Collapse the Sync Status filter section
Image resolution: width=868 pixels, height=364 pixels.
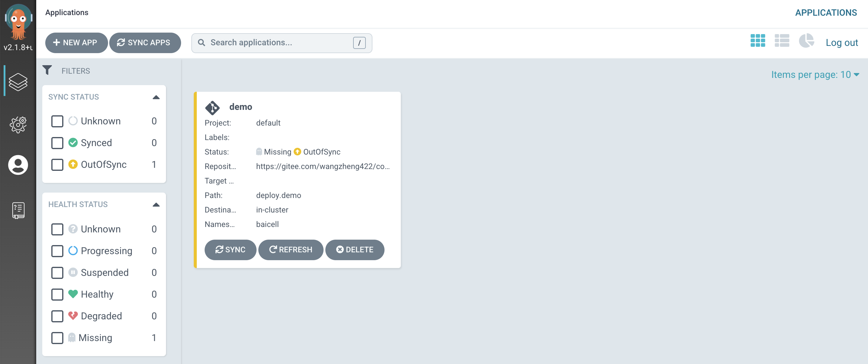coord(156,97)
